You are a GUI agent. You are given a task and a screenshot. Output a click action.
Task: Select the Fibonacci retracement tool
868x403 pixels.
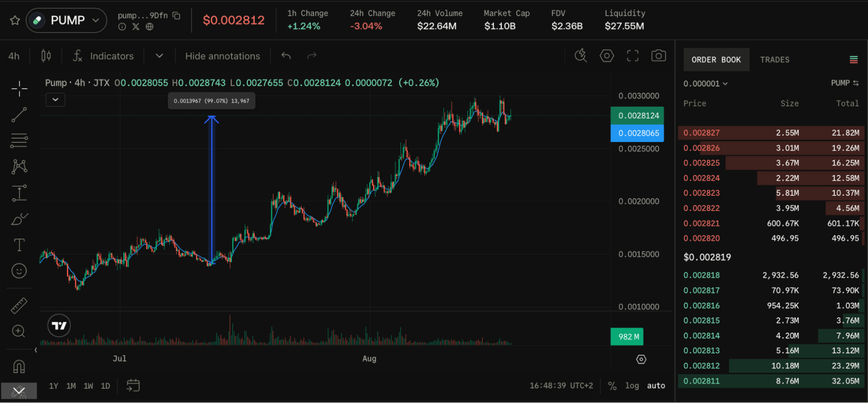[19, 141]
